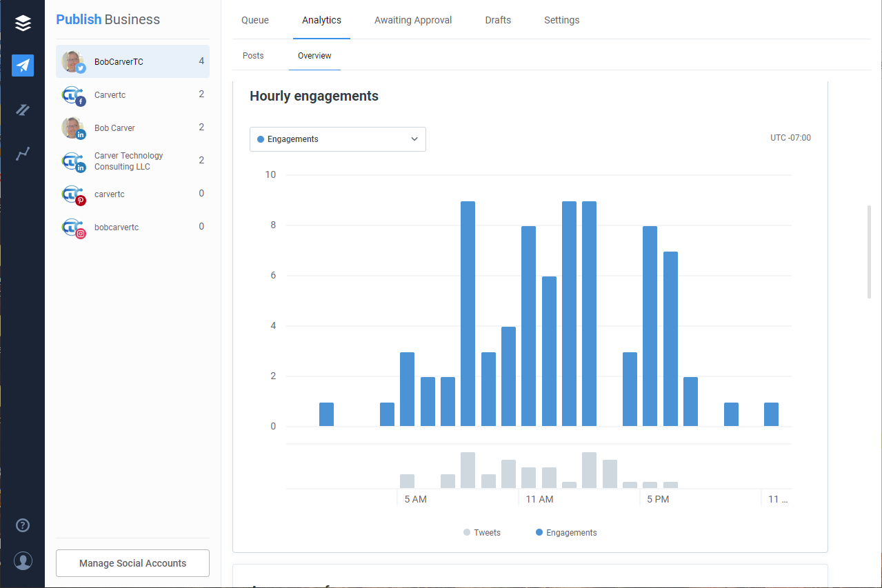Select the carvertc Pinterest account
The width and height of the screenshot is (882, 588).
point(132,194)
